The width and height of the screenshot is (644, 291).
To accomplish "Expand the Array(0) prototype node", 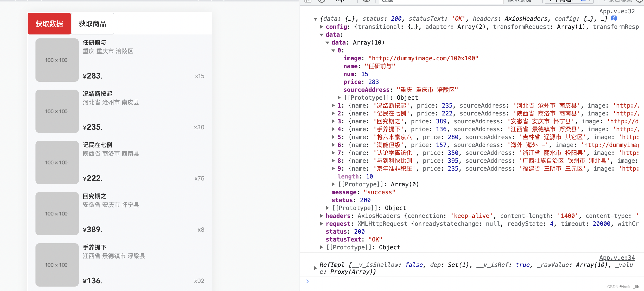I will point(333,184).
